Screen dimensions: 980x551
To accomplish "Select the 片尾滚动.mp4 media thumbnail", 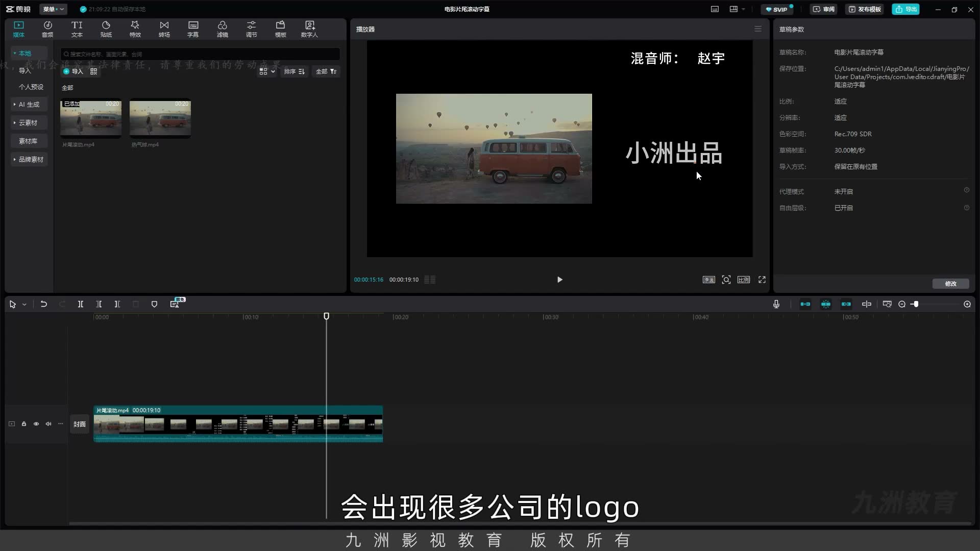I will pos(91,118).
